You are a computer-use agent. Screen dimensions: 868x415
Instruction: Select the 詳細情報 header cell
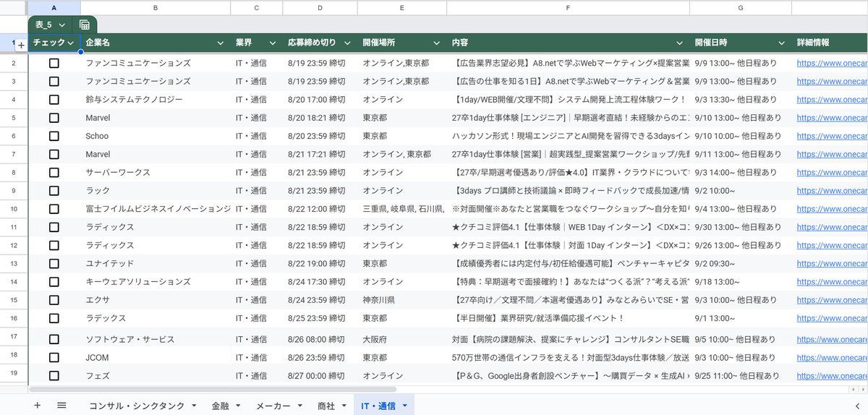pos(830,43)
